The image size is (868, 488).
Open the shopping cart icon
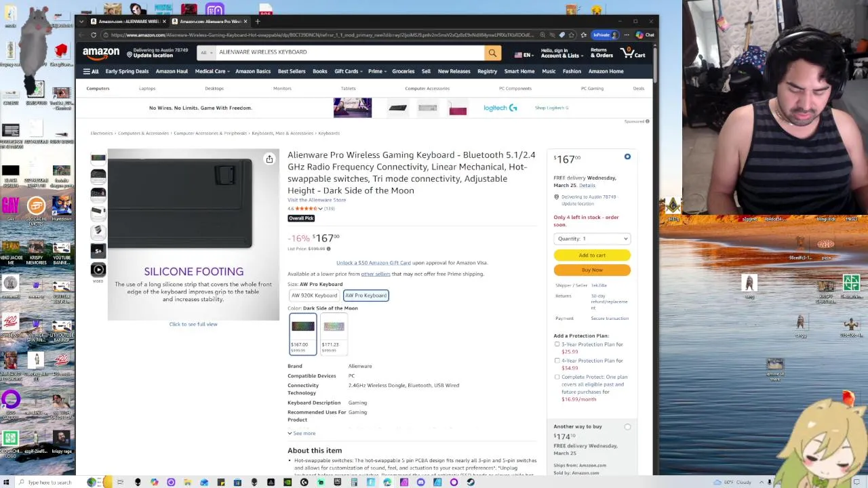[633, 52]
